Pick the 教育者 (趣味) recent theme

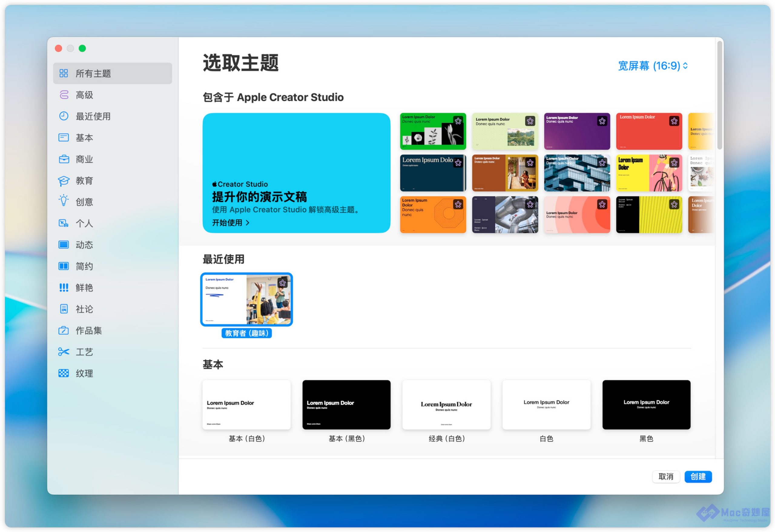pos(246,299)
